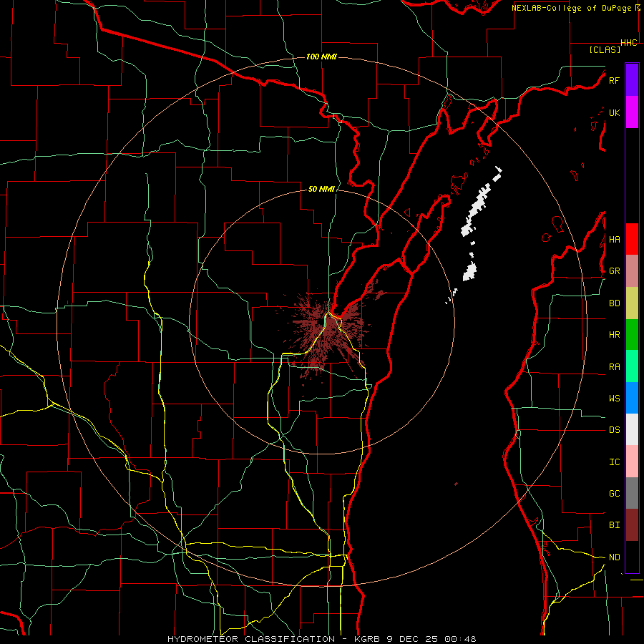
Task: Click the "NEXLAB-College of DuPage" credit text
Action: [x=572, y=8]
